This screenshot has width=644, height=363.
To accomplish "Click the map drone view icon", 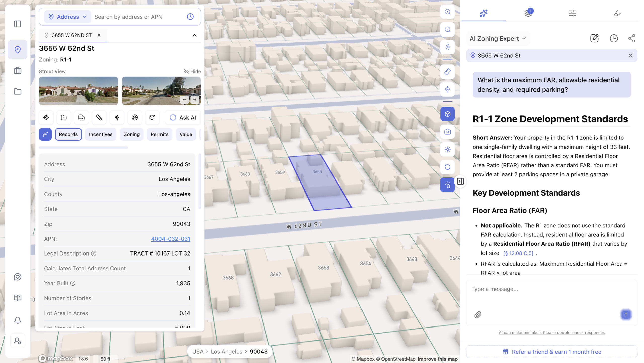I will point(447,89).
